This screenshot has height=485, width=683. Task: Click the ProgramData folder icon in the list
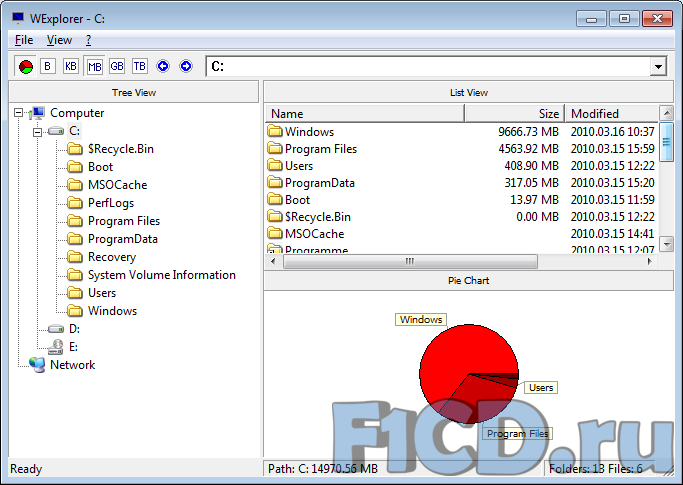[275, 182]
